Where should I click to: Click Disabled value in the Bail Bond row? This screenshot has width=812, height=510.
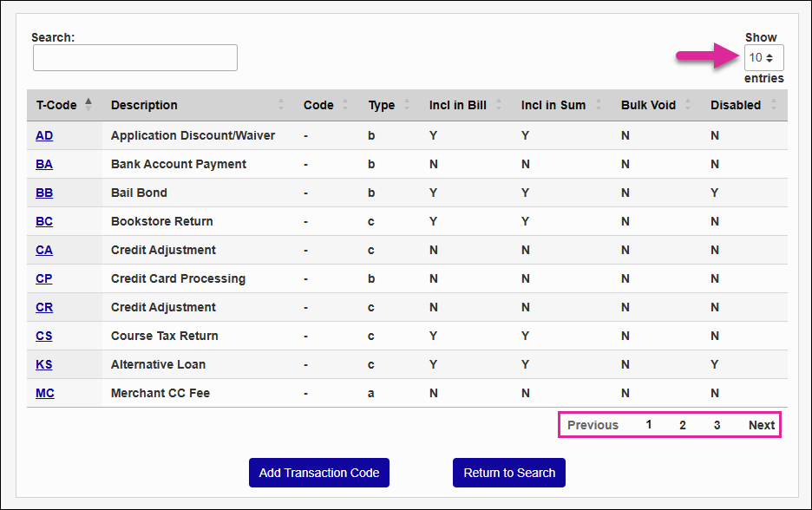[715, 193]
